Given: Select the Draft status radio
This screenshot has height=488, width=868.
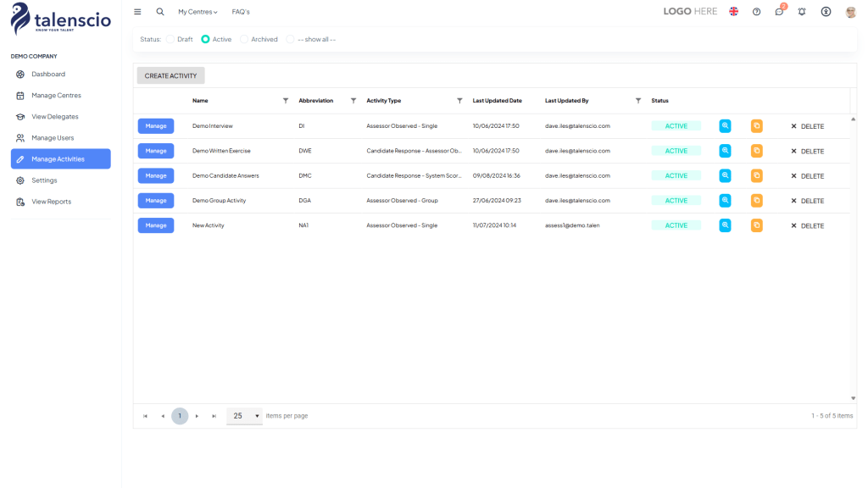Looking at the screenshot, I should 170,39.
